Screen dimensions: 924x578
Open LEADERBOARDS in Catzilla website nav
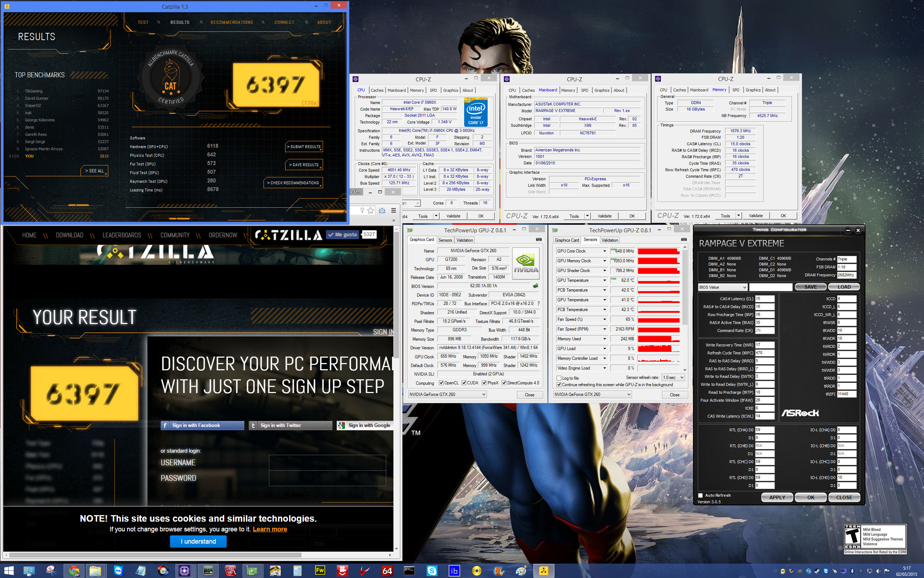[x=122, y=236]
